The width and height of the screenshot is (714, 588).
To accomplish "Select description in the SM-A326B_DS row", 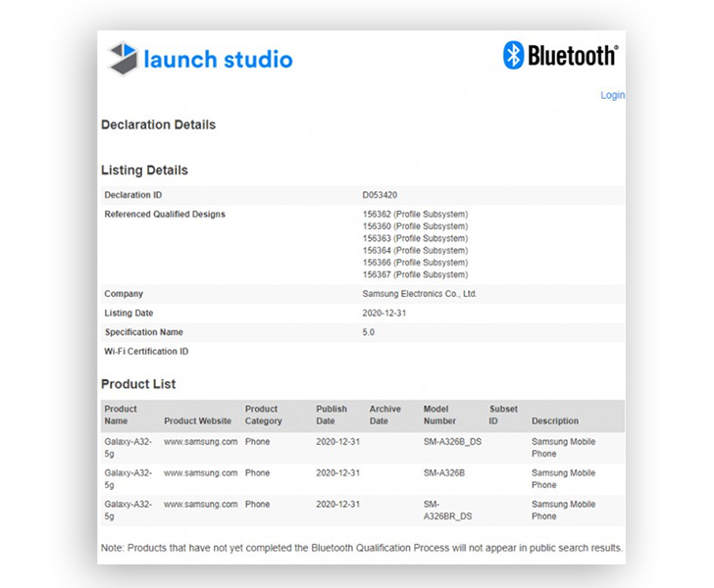I will coord(563,448).
